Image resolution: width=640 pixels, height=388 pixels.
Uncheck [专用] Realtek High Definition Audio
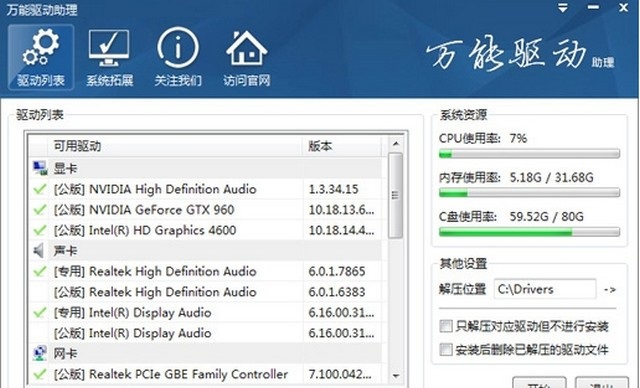click(x=40, y=271)
